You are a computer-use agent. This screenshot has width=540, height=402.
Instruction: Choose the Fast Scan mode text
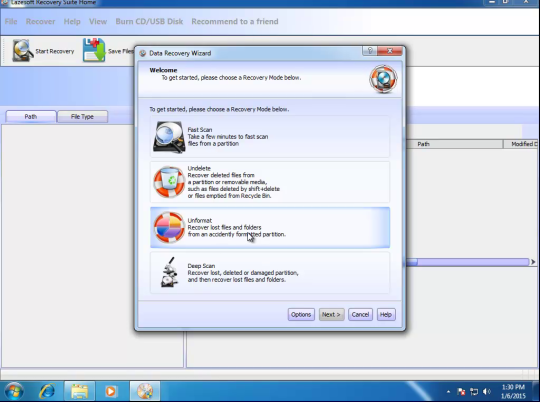tap(228, 137)
